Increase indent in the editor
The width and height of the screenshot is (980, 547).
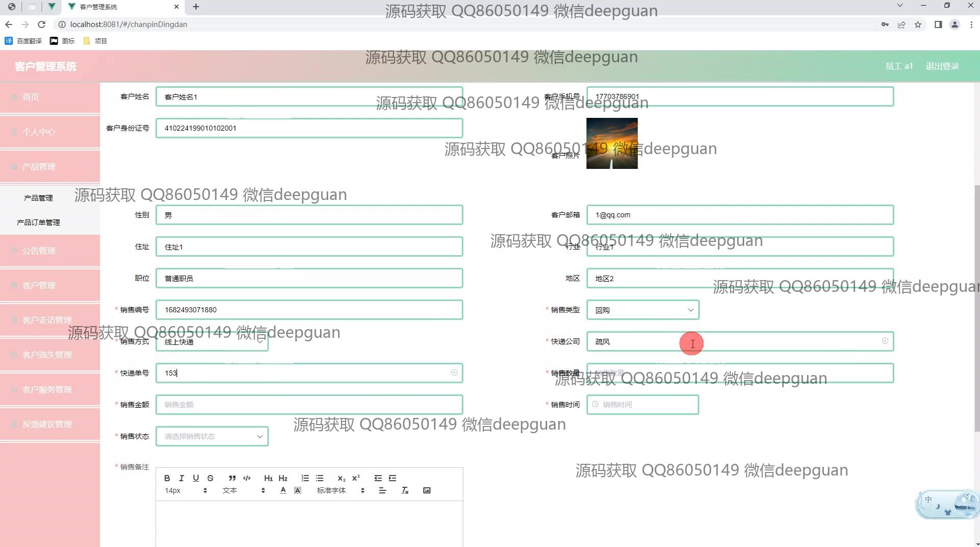click(393, 478)
